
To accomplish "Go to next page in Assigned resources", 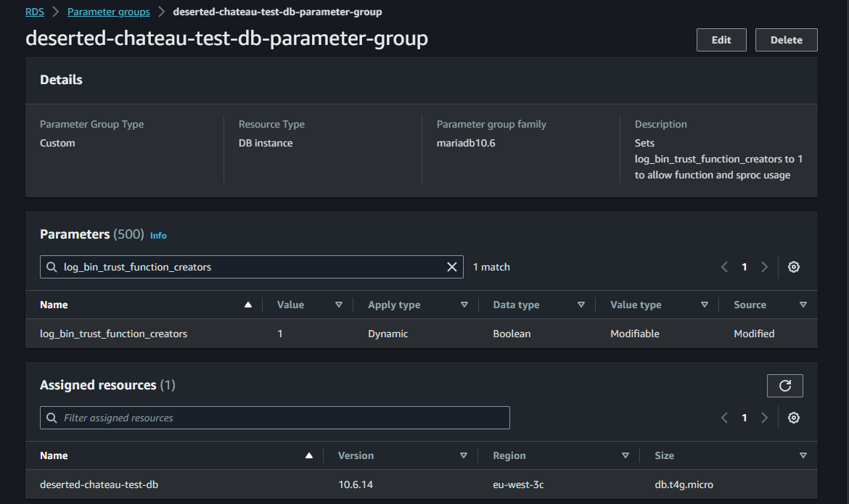I will pos(764,418).
